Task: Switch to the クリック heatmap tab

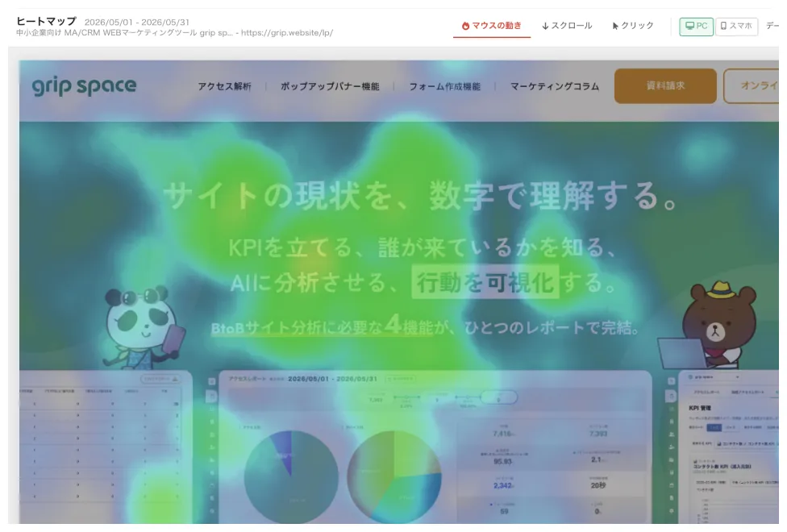Action: (x=633, y=26)
